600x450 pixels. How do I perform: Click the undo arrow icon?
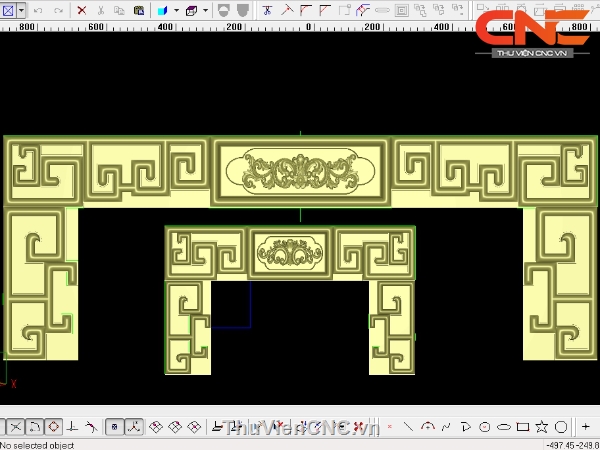click(x=38, y=11)
